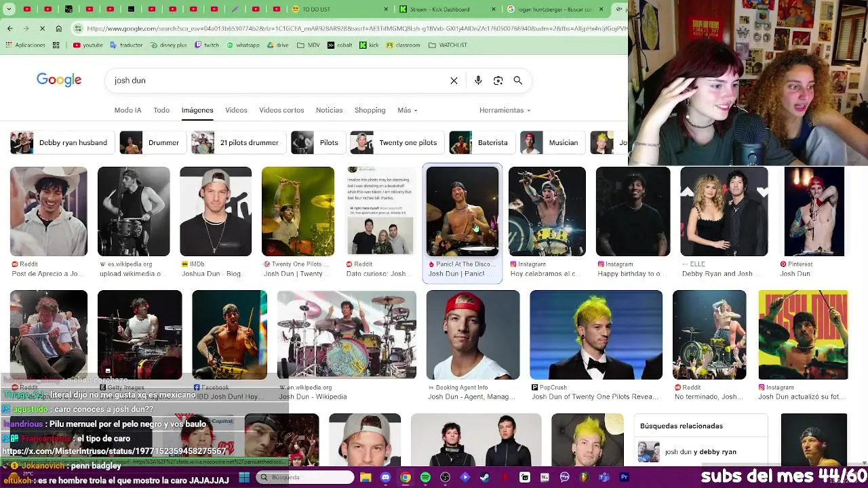Filter by Musician chip

click(552, 143)
